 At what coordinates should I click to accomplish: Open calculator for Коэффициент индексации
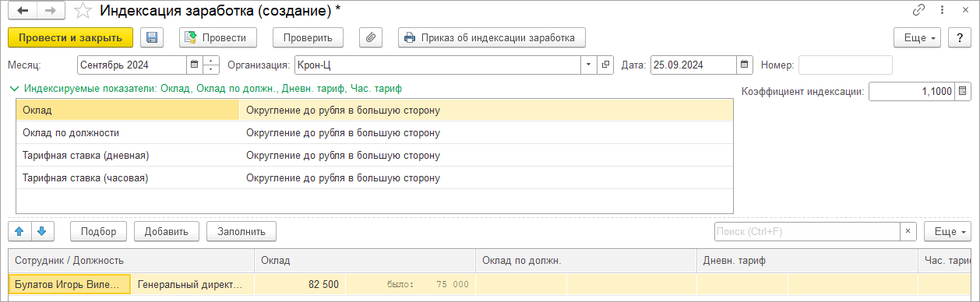click(x=964, y=91)
